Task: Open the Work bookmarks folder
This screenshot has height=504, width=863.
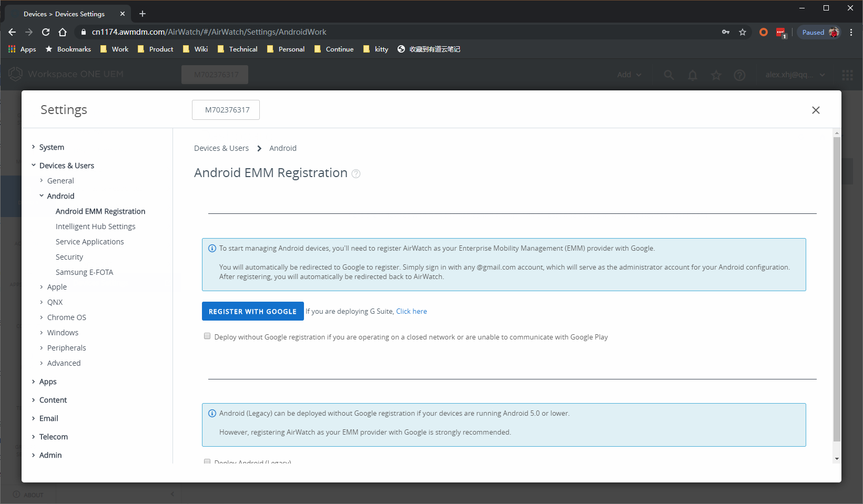Action: (114, 49)
